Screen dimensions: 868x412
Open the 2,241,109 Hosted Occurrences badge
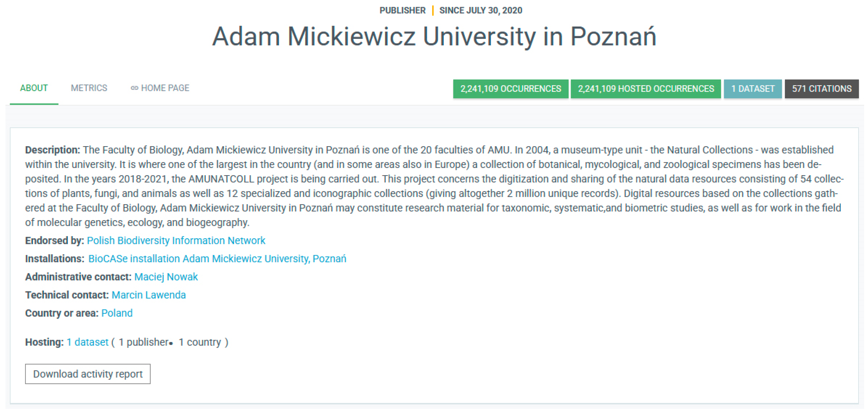(x=646, y=89)
